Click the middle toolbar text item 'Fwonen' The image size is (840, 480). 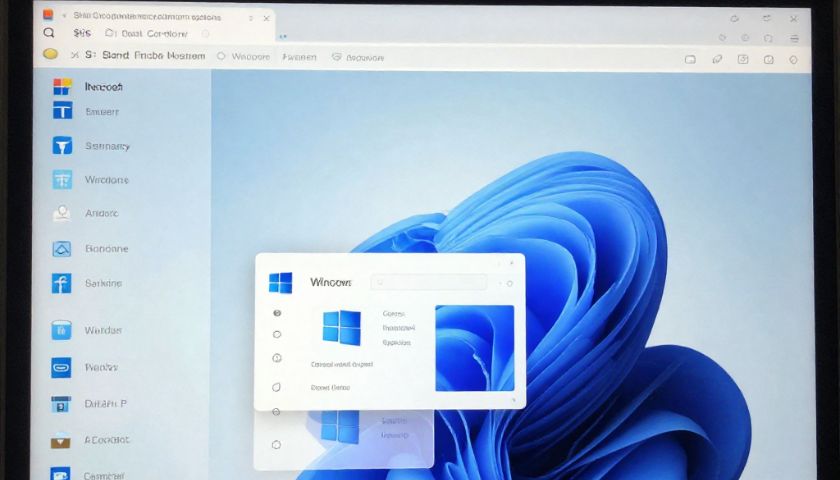299,57
